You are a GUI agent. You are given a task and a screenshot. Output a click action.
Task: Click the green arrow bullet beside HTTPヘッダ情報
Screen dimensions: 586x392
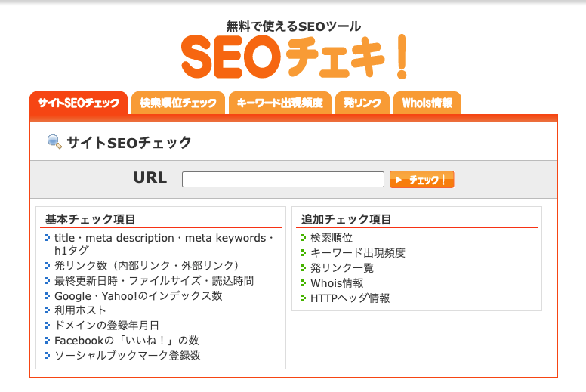304,298
